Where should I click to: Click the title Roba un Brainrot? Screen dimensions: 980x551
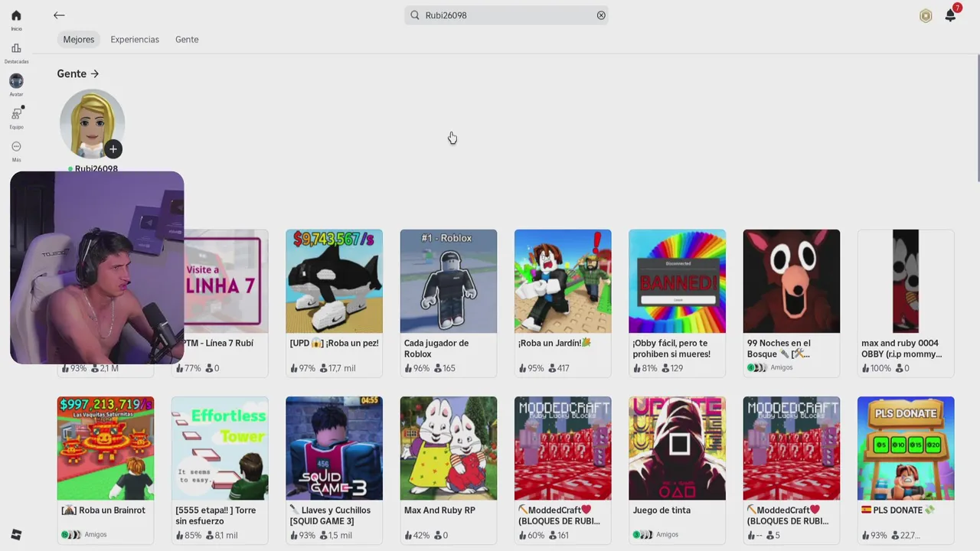coord(103,510)
